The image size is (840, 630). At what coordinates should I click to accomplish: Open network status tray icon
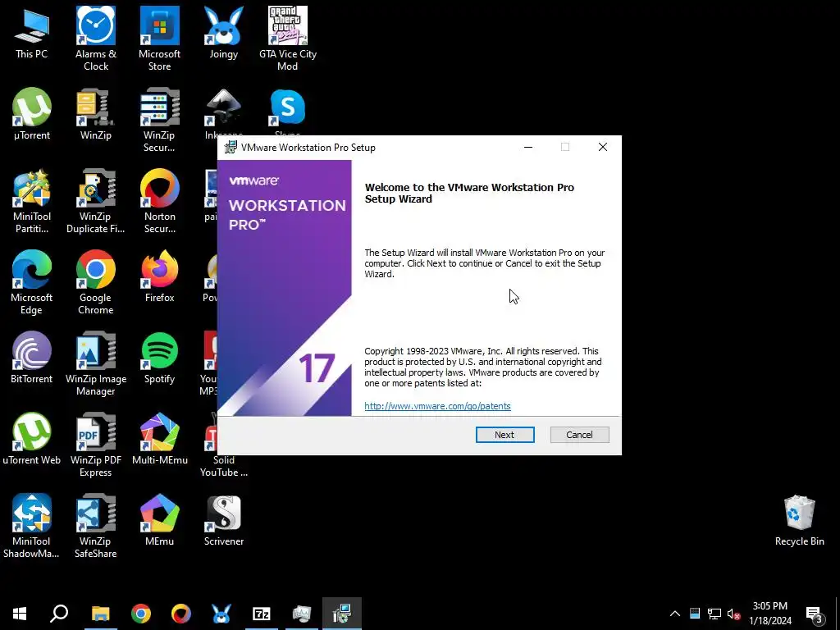click(x=714, y=614)
